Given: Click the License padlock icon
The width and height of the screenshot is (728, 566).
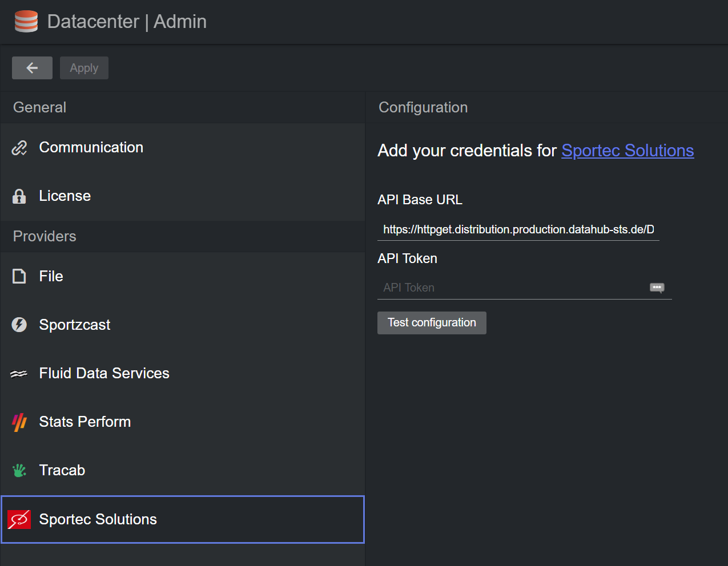Looking at the screenshot, I should 19,196.
